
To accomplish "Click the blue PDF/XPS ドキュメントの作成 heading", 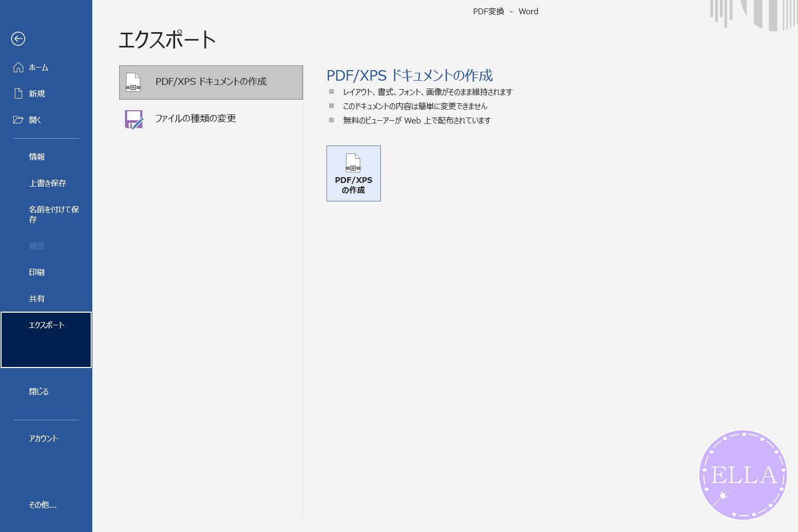I will pyautogui.click(x=409, y=75).
